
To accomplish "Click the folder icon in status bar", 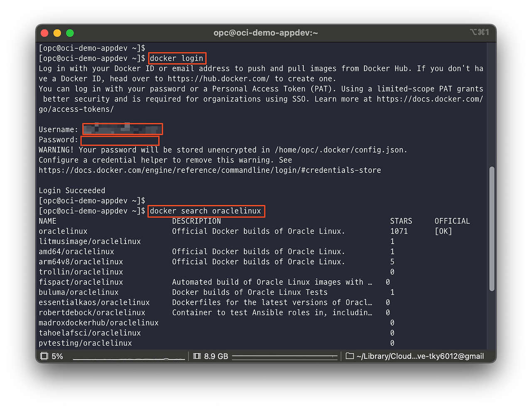I will [x=350, y=356].
